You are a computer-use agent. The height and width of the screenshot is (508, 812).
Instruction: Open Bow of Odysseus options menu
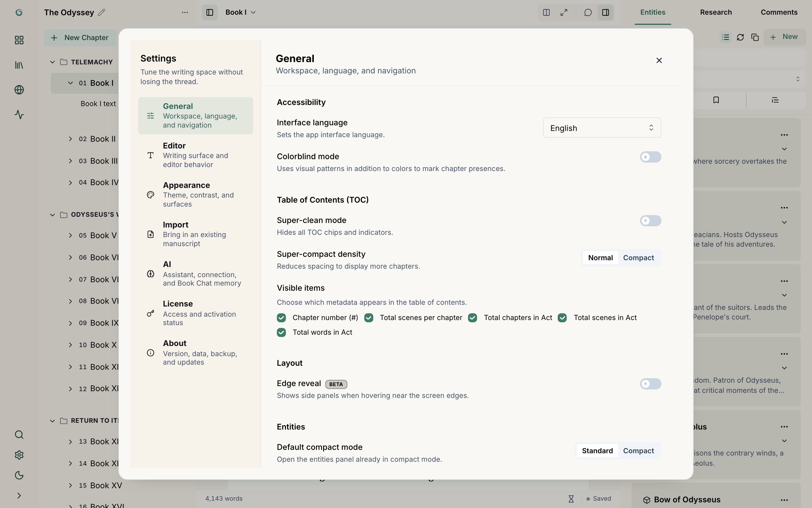(784, 500)
